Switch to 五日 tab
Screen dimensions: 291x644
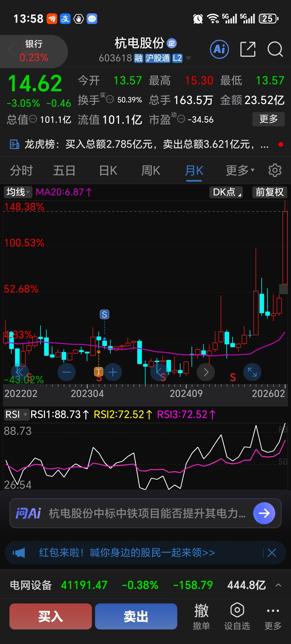(x=64, y=170)
